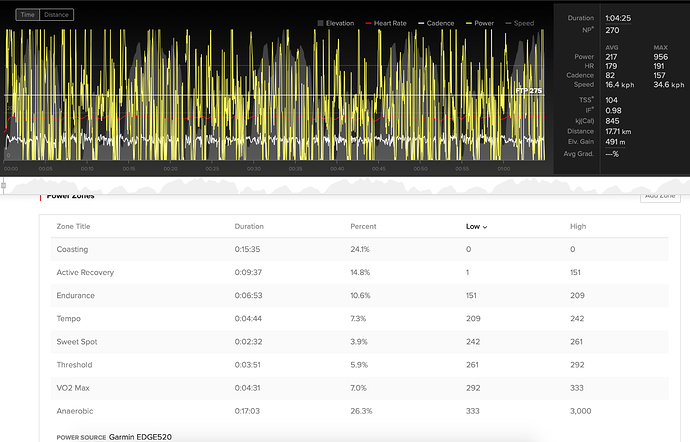690x442 pixels.
Task: Select the Anaerobic zone row
Action: point(360,411)
